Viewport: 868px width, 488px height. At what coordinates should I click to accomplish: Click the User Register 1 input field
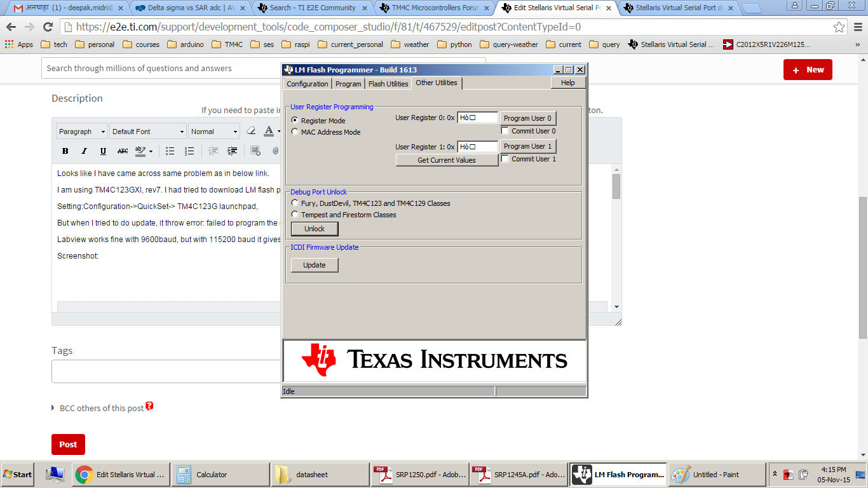click(477, 147)
